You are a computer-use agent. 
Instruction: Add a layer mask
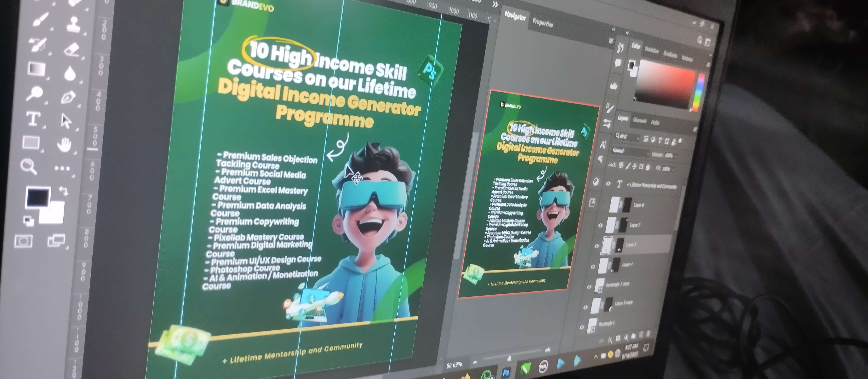coord(618,338)
